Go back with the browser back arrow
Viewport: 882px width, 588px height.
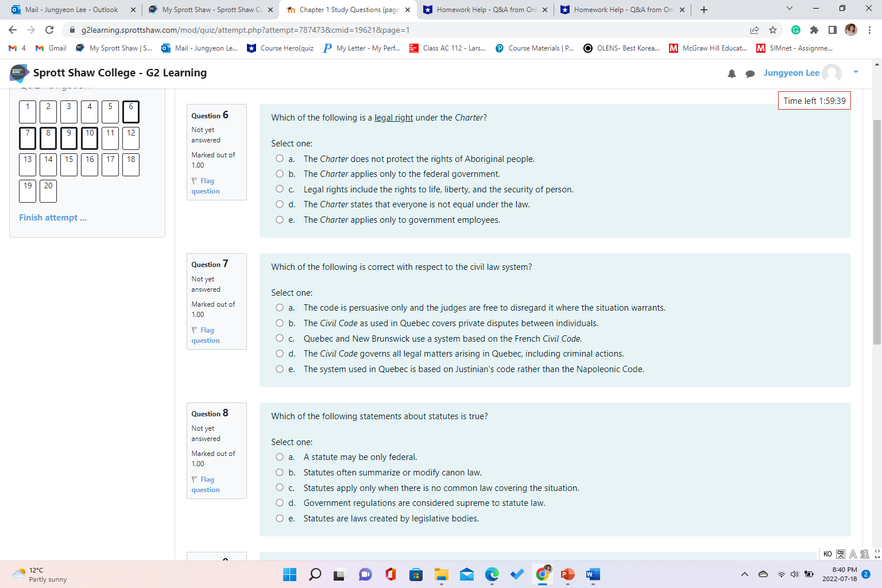tap(13, 30)
